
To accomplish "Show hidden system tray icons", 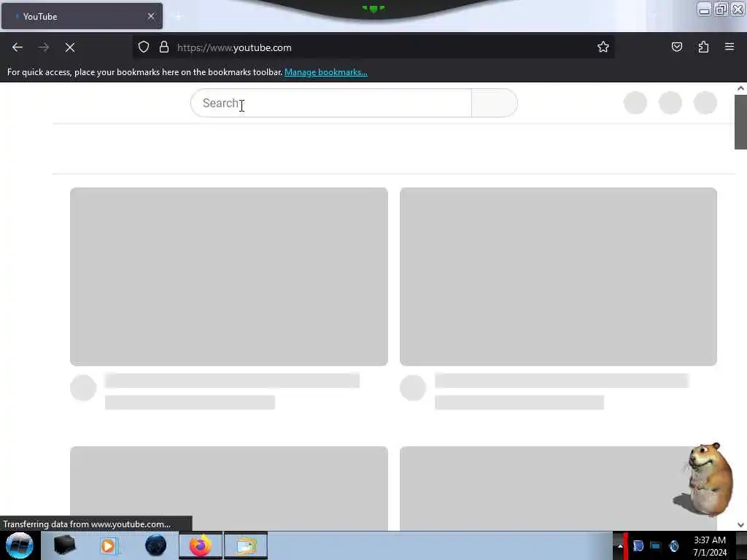I will click(620, 545).
